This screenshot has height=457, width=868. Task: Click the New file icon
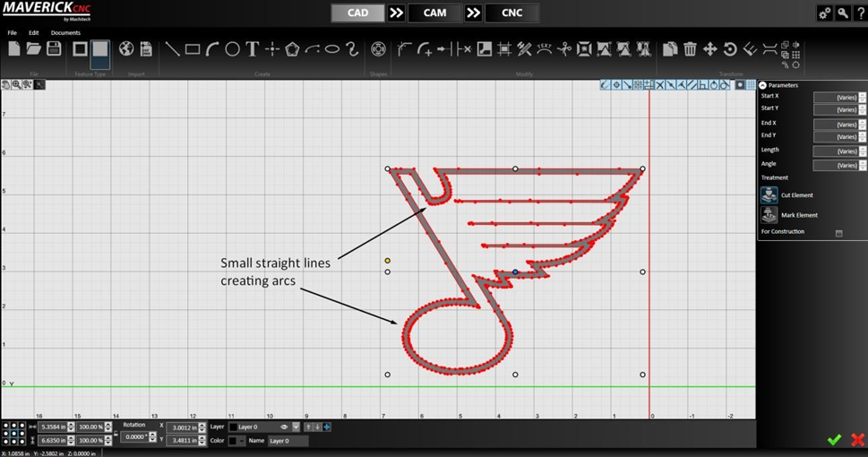[13, 48]
